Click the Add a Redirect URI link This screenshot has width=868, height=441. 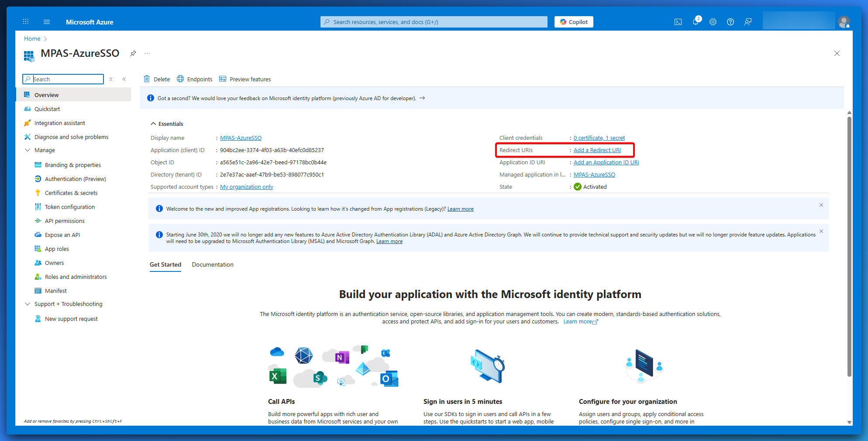[597, 150]
